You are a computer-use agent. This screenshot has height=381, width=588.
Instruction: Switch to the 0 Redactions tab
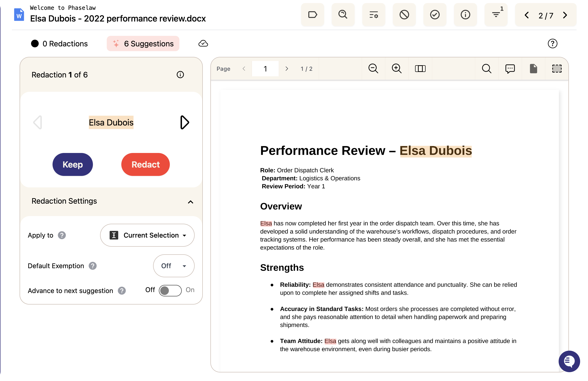coord(59,44)
